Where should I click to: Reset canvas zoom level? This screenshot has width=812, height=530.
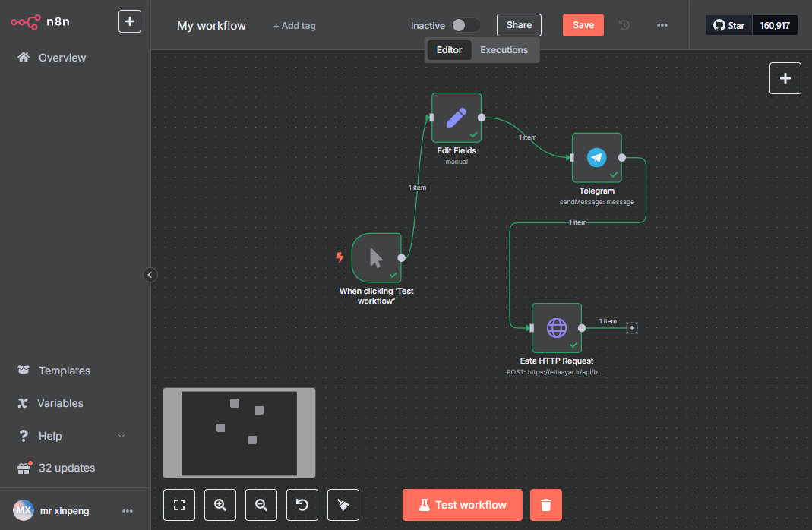coord(302,505)
